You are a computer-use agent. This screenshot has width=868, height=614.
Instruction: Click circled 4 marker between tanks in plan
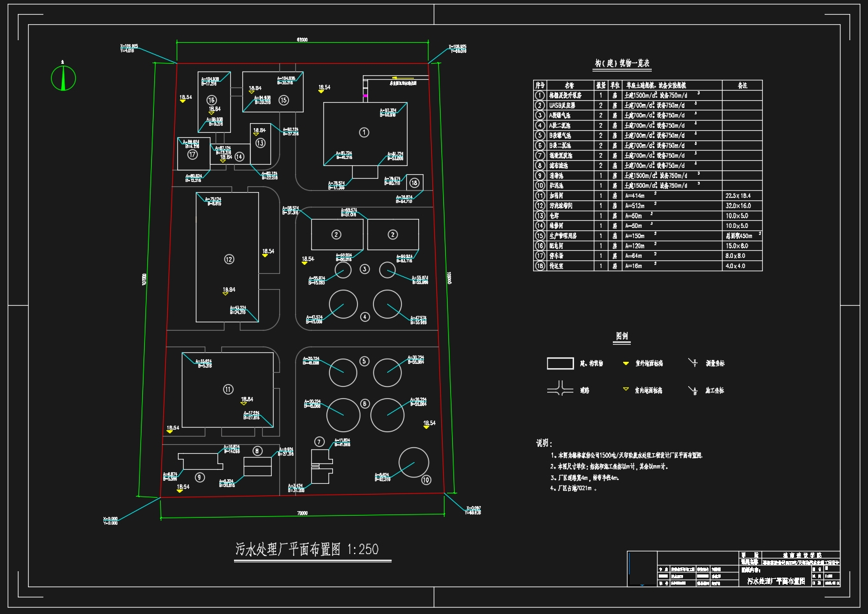pyautogui.click(x=365, y=317)
